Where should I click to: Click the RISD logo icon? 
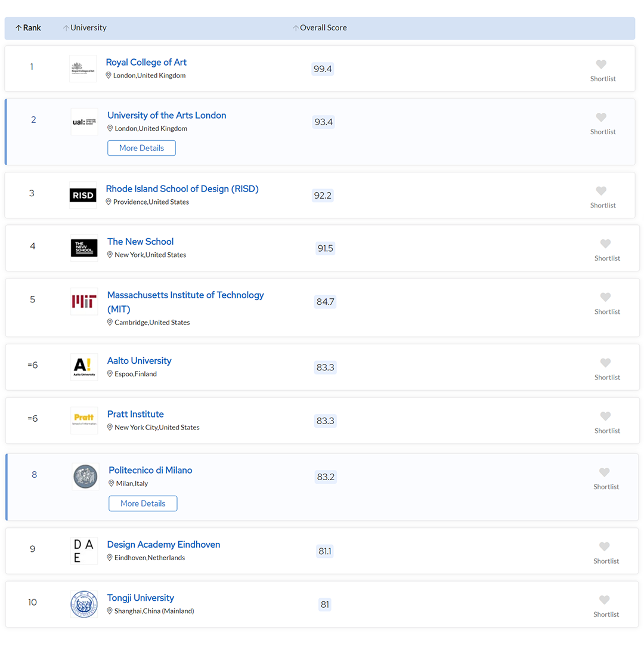[83, 196]
